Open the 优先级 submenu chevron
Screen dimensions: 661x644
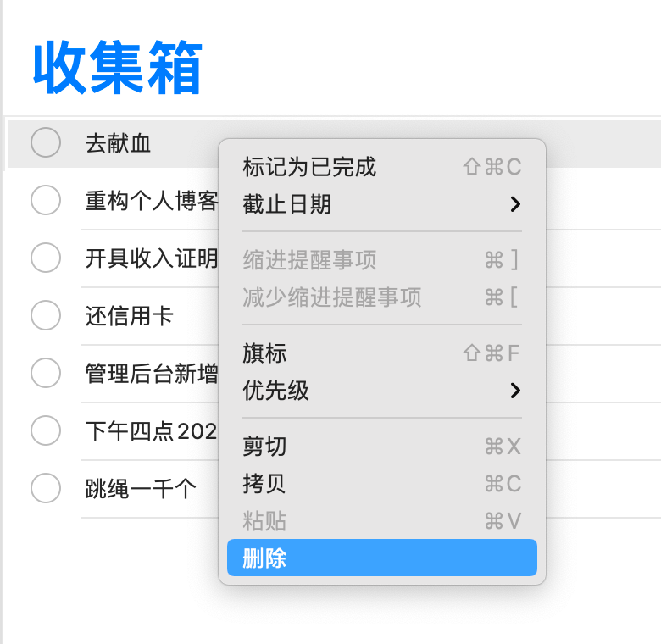coord(514,391)
